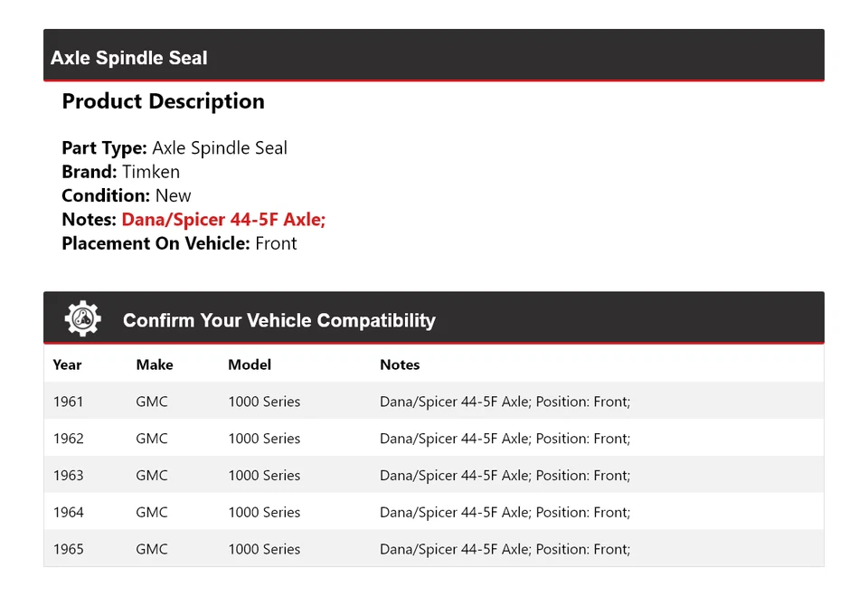Click GMC in the 1961 row
Viewport: 868px width, 596px height.
[152, 402]
